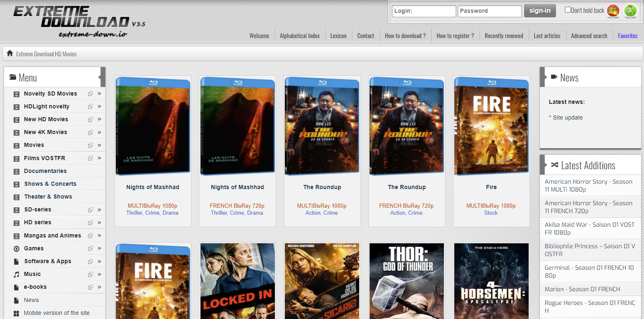
Task: Click film icon beside Theater & Shows
Action: pos(17,197)
